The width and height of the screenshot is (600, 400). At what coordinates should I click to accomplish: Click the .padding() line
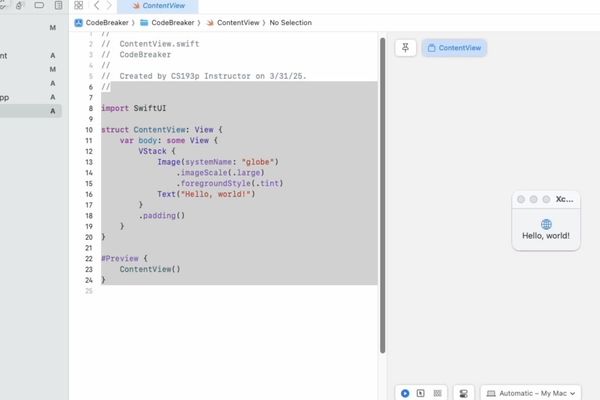click(x=161, y=216)
